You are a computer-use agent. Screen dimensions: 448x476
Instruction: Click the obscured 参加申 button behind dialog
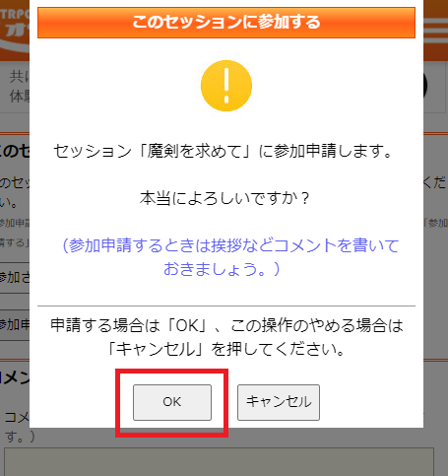tap(15, 325)
